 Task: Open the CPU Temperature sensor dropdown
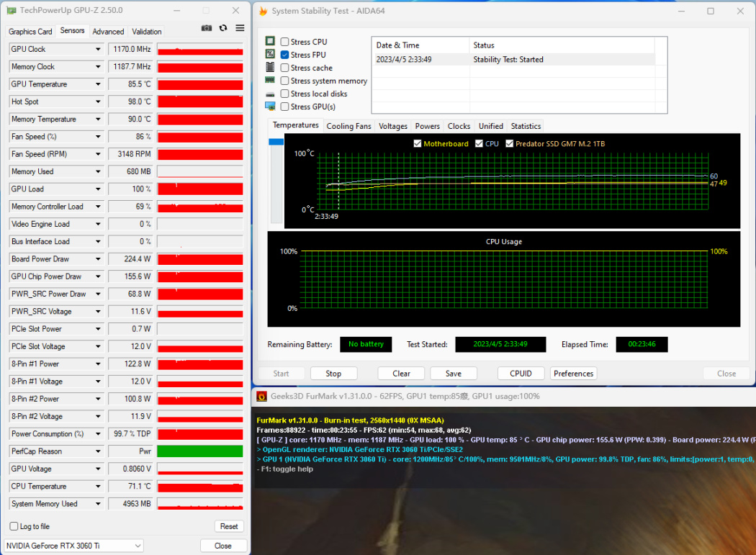click(98, 487)
